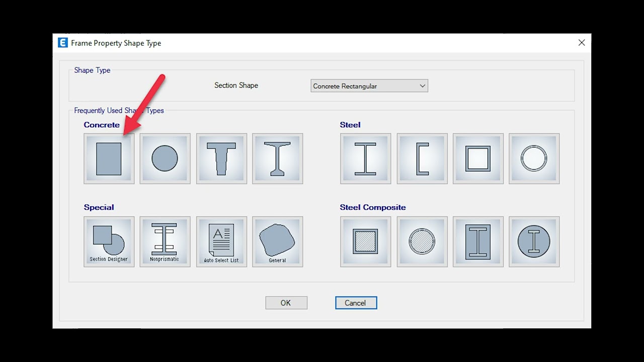Click the ETABS logo in title bar
The width and height of the screenshot is (644, 362).
tap(63, 43)
